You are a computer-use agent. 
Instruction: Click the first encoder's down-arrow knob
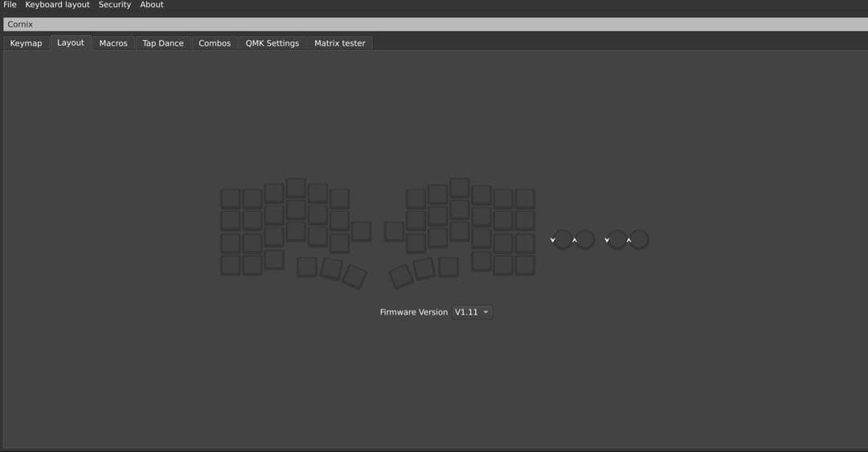pos(563,239)
